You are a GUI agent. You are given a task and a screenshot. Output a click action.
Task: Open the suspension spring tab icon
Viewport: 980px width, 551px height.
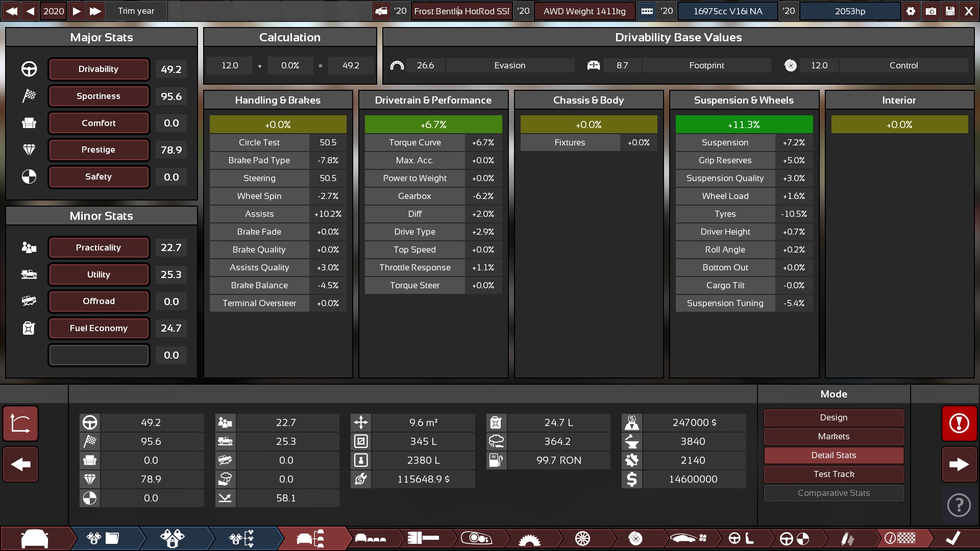click(847, 538)
